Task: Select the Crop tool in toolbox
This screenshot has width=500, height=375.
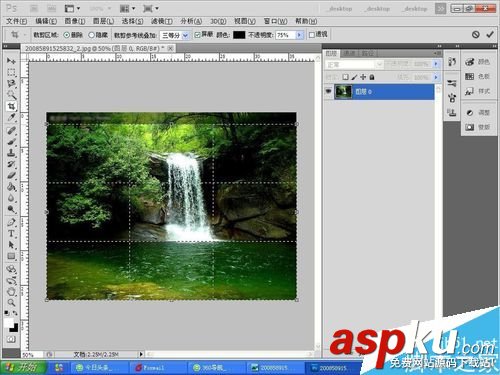Action: coord(11,106)
